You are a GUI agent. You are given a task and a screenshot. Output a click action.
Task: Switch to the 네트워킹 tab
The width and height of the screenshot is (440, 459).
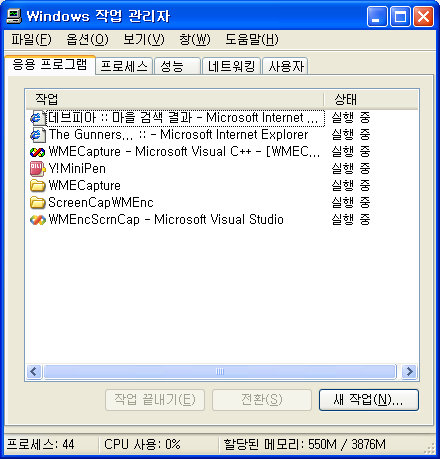point(231,66)
